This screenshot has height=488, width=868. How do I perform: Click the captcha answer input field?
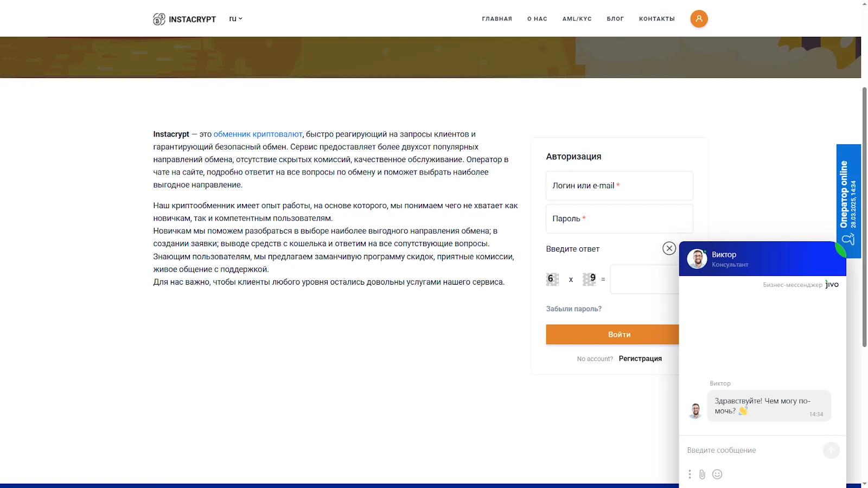point(644,279)
